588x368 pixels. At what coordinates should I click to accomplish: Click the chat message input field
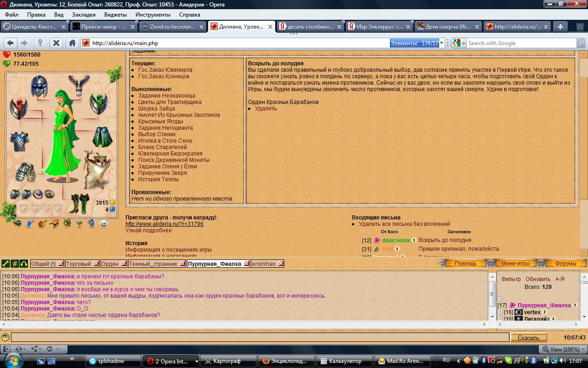pos(260,338)
